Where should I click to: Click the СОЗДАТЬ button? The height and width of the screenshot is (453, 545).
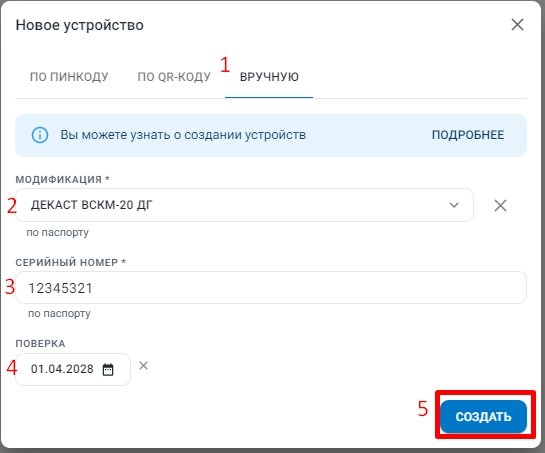pyautogui.click(x=483, y=416)
